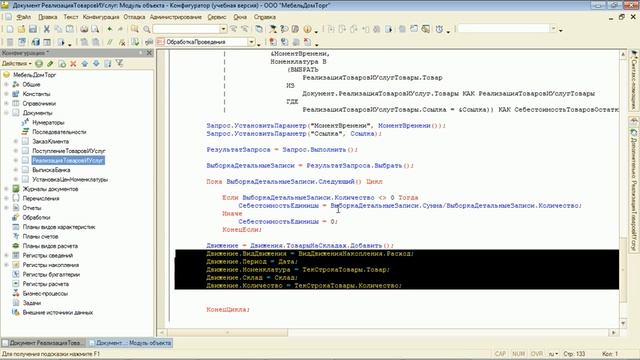Open the Отладка menu
The width and height of the screenshot is (640, 360).
point(134,17)
